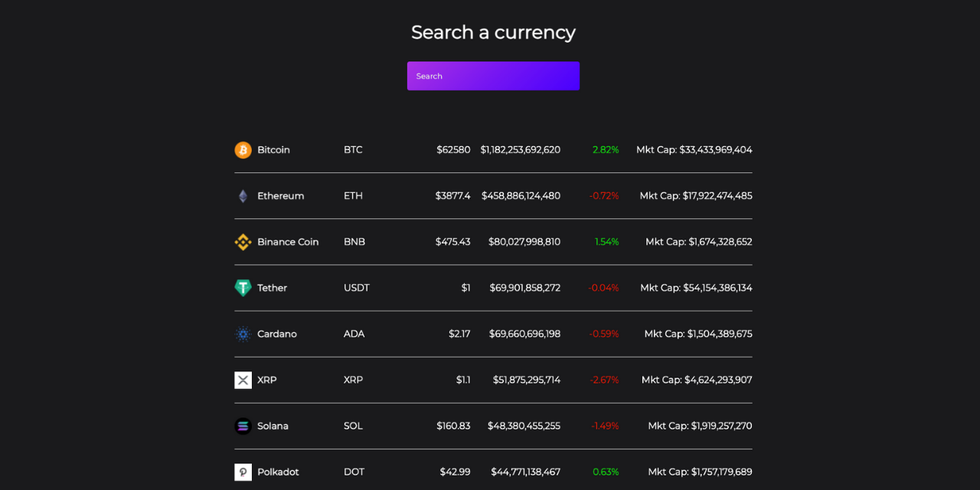Click the Cardano logo icon
Image resolution: width=980 pixels, height=490 pixels.
[243, 334]
